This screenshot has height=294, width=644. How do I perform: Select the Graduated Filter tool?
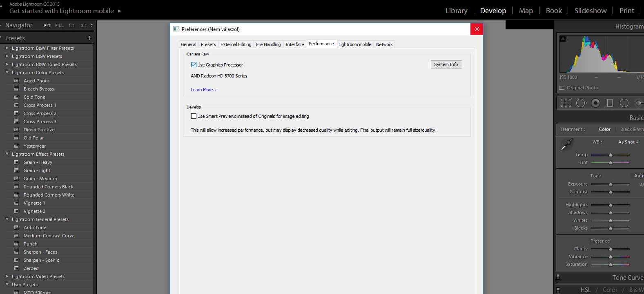tap(610, 103)
